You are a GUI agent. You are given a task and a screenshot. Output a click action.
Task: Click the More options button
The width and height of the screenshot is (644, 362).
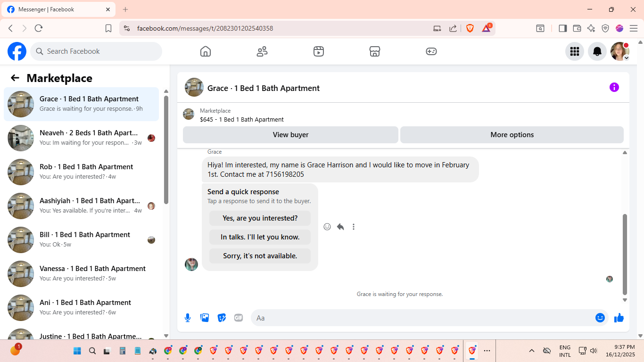tap(512, 135)
